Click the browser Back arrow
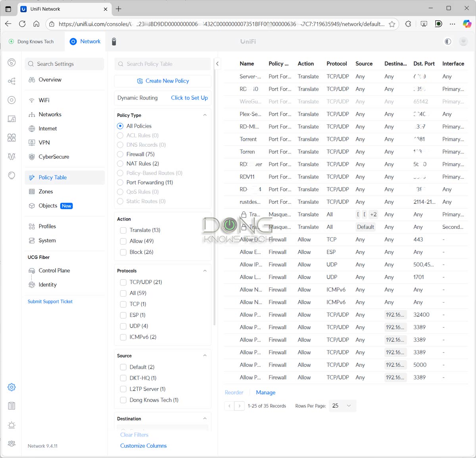The height and width of the screenshot is (458, 476). pos(8,24)
